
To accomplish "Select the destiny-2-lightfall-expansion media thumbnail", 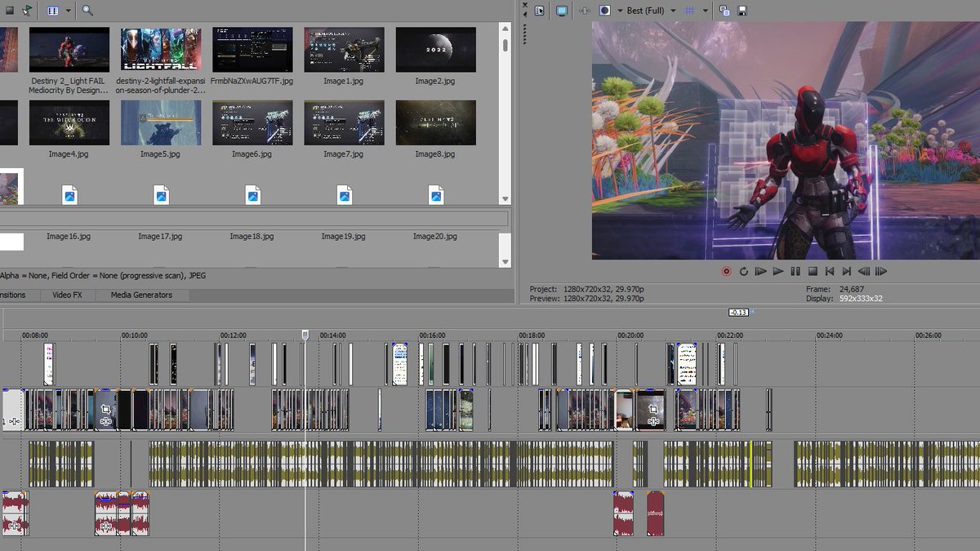I will coord(161,50).
